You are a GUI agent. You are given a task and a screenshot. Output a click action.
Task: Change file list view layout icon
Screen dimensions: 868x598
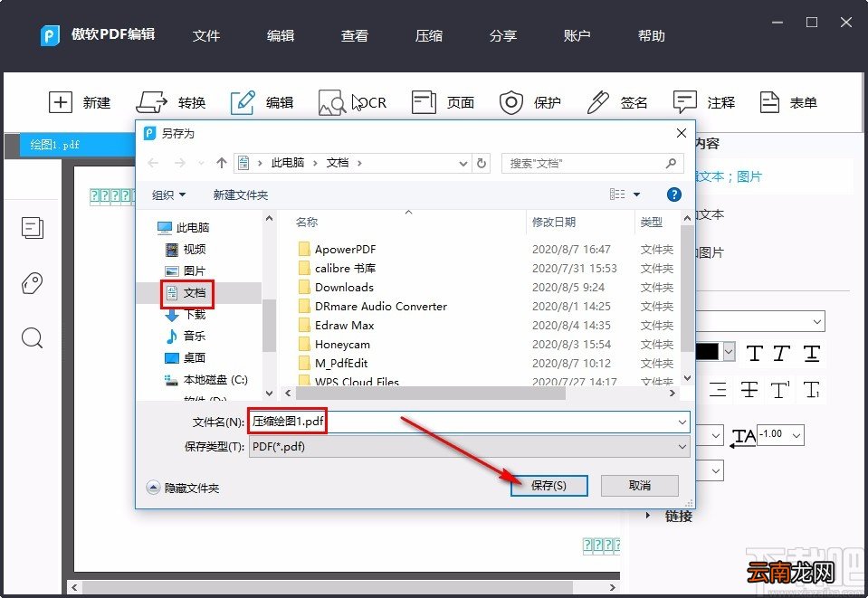[617, 195]
